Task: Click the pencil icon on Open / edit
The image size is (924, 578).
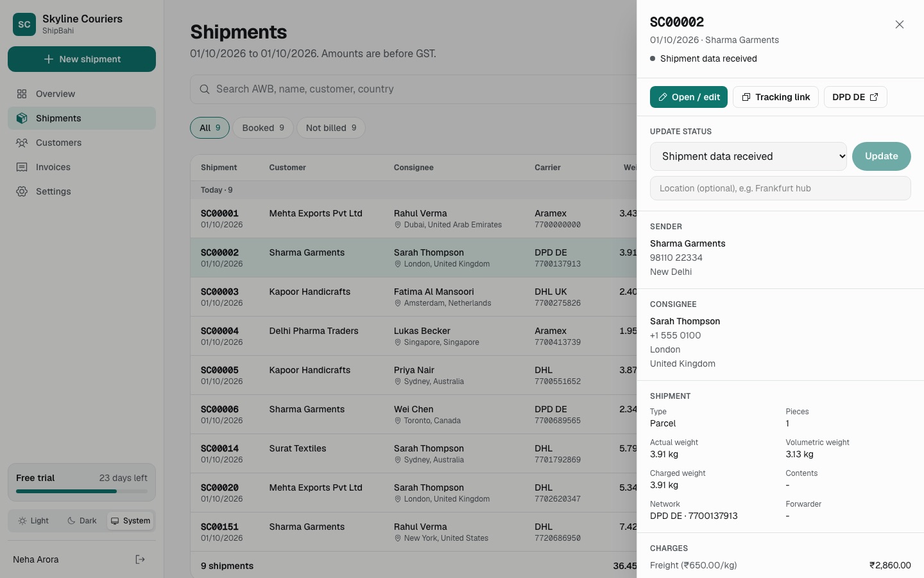Action: click(663, 97)
